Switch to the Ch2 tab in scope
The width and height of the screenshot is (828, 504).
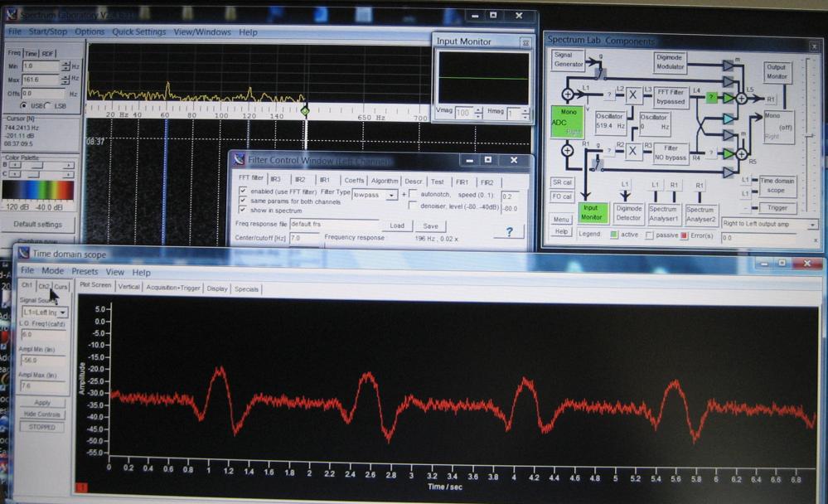[x=44, y=286]
